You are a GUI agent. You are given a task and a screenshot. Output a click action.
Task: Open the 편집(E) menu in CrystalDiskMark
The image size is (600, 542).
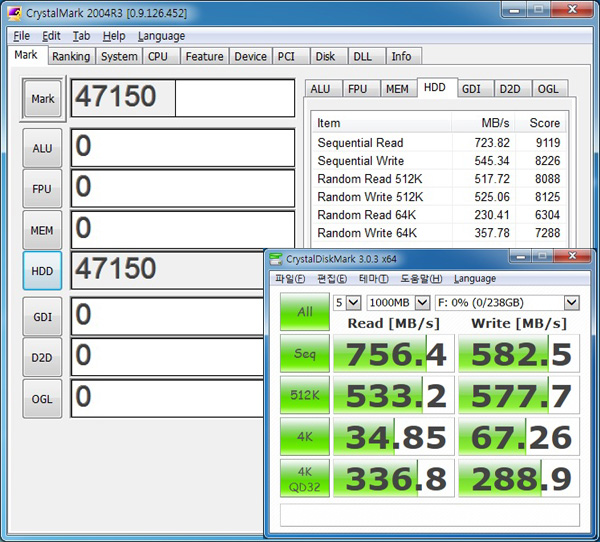coord(332,279)
